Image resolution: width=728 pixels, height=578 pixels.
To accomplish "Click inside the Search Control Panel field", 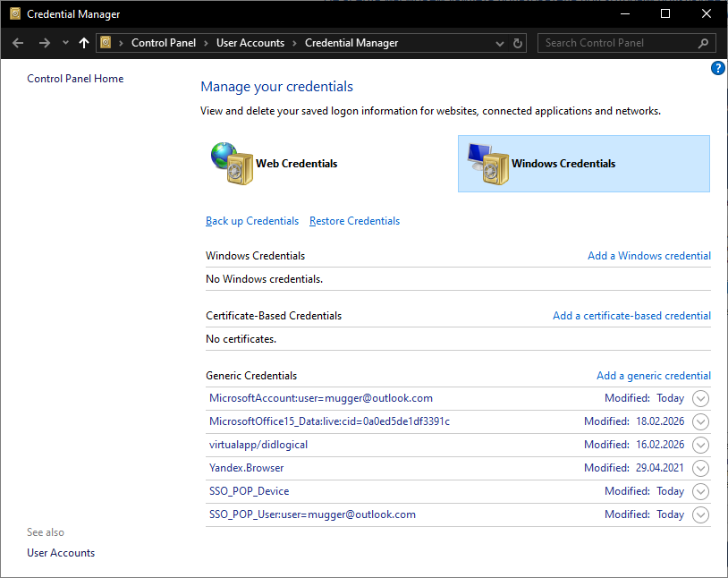I will [x=617, y=42].
